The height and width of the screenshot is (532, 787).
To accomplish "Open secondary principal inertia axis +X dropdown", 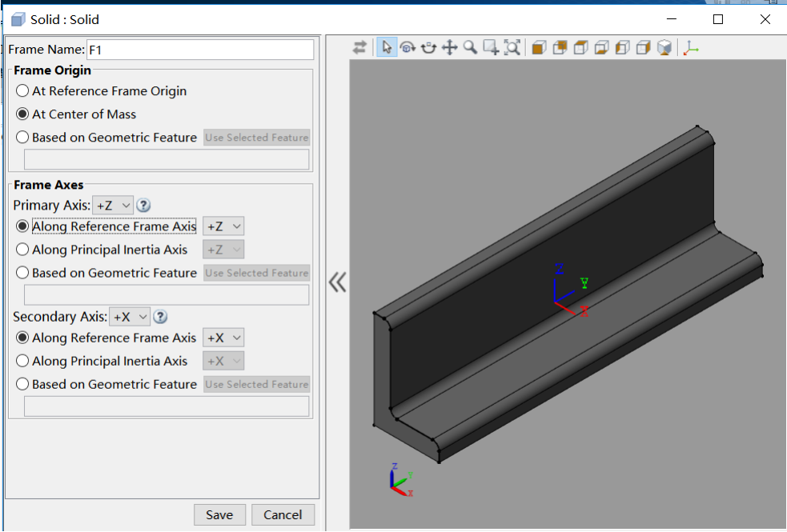I will click(x=223, y=361).
